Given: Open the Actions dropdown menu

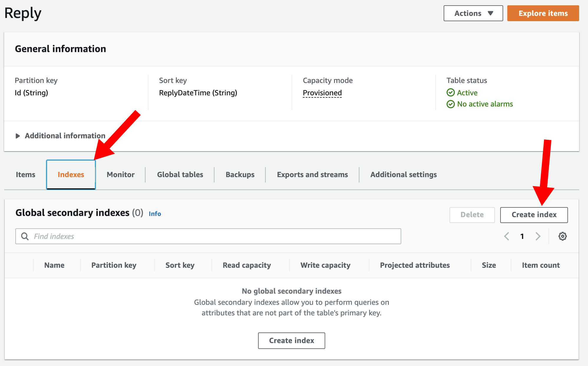Looking at the screenshot, I should (473, 13).
